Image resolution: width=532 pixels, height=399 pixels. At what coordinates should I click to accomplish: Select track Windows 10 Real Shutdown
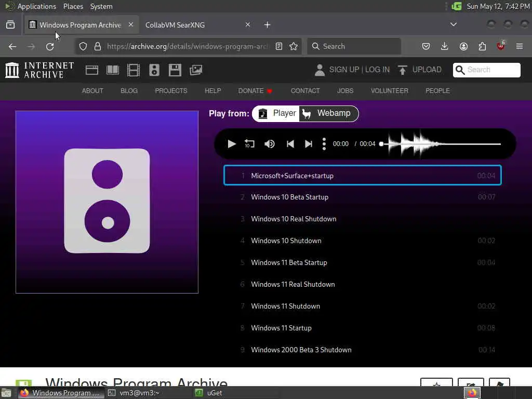tap(362, 219)
